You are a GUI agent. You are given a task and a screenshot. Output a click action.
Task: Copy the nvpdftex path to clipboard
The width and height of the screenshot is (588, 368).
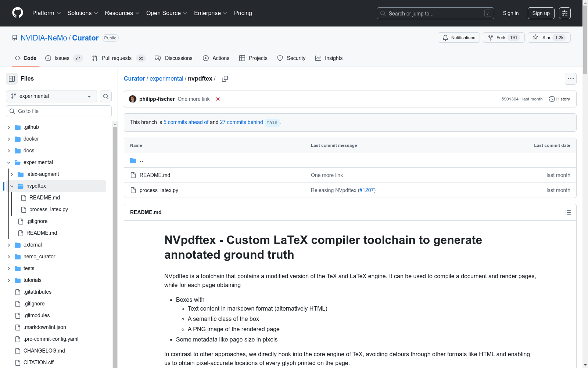[x=225, y=79]
